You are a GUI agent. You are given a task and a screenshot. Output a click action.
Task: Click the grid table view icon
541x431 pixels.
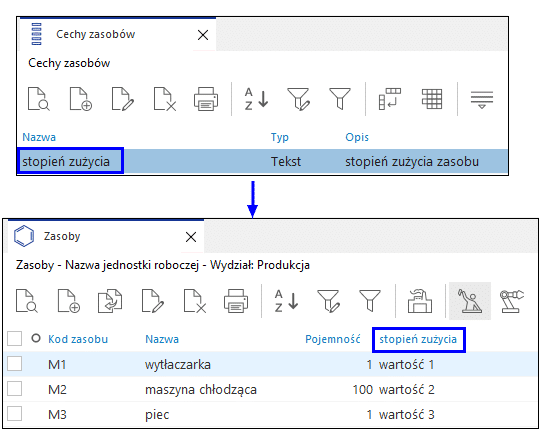pyautogui.click(x=432, y=99)
